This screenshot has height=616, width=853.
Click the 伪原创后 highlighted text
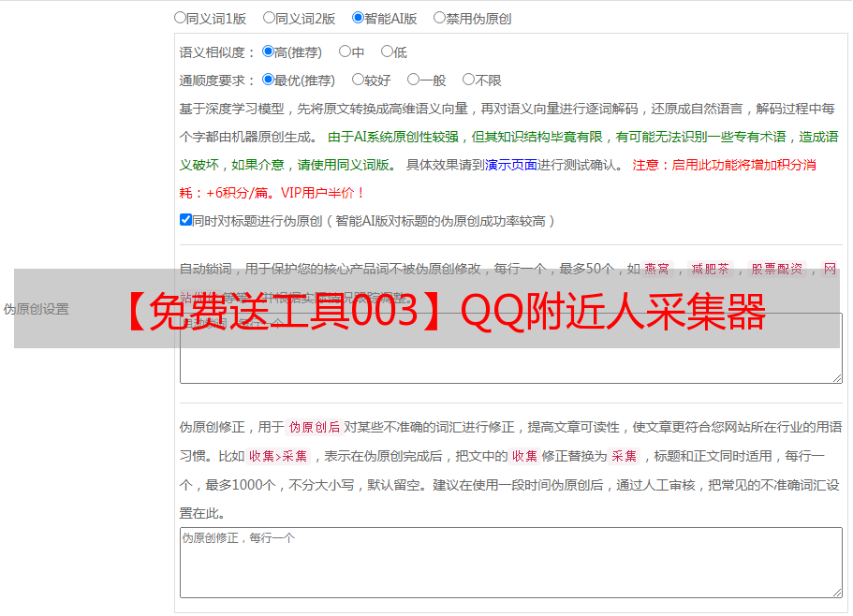[x=315, y=427]
